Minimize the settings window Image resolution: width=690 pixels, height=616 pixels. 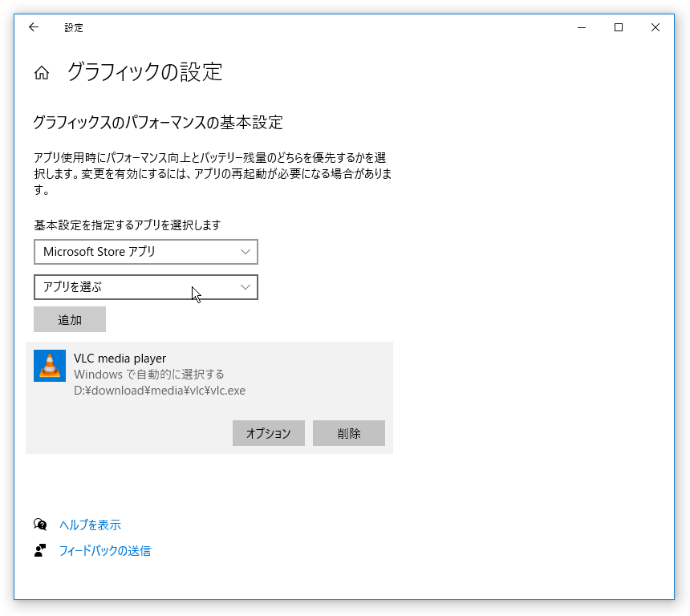click(582, 27)
